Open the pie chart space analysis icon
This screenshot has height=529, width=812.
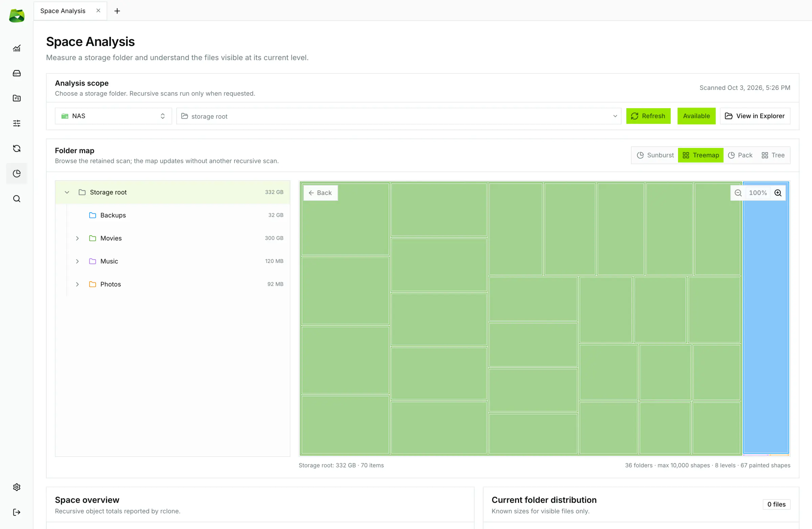(17, 173)
